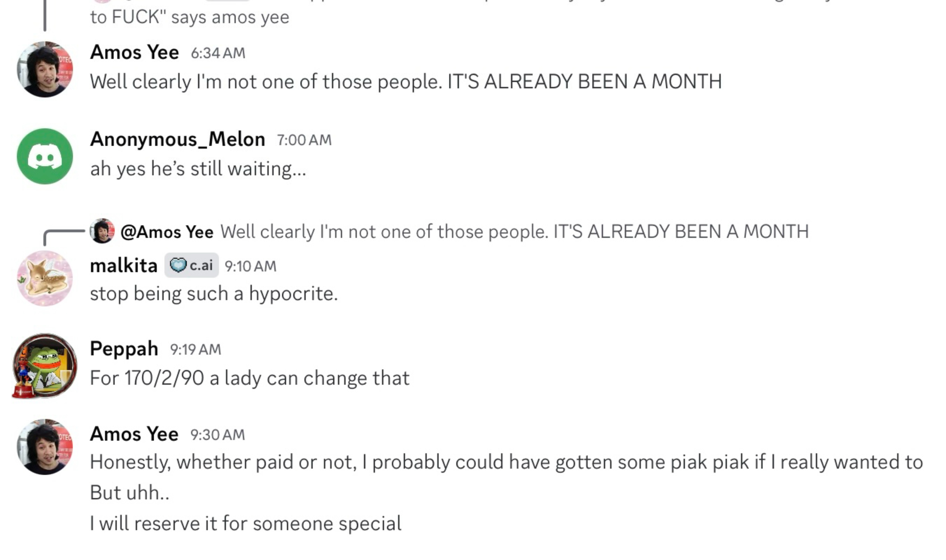Click Amos Yee's avatar at 9:30 AM
Image resolution: width=946 pixels, height=560 pixels.
[x=45, y=447]
